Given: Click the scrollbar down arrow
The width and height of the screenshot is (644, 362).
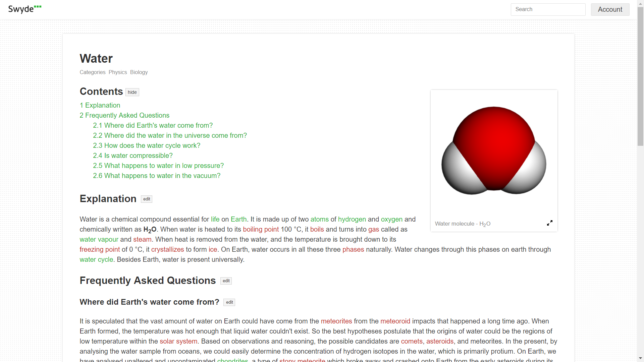Looking at the screenshot, I should tap(640, 358).
